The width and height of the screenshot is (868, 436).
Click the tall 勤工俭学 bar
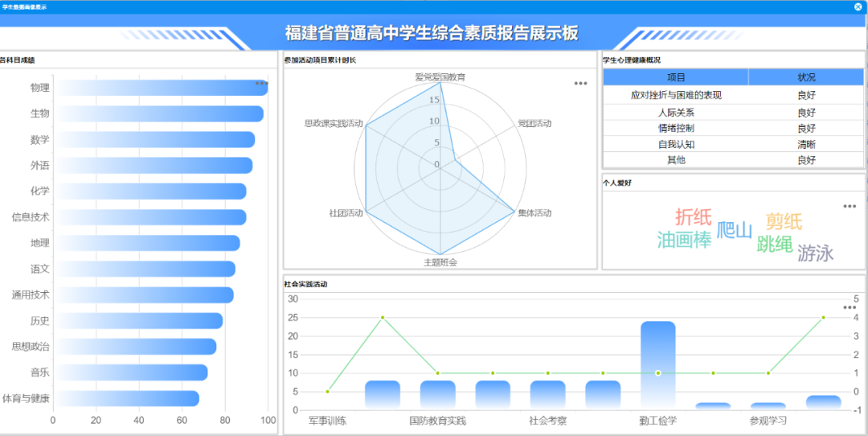click(657, 366)
